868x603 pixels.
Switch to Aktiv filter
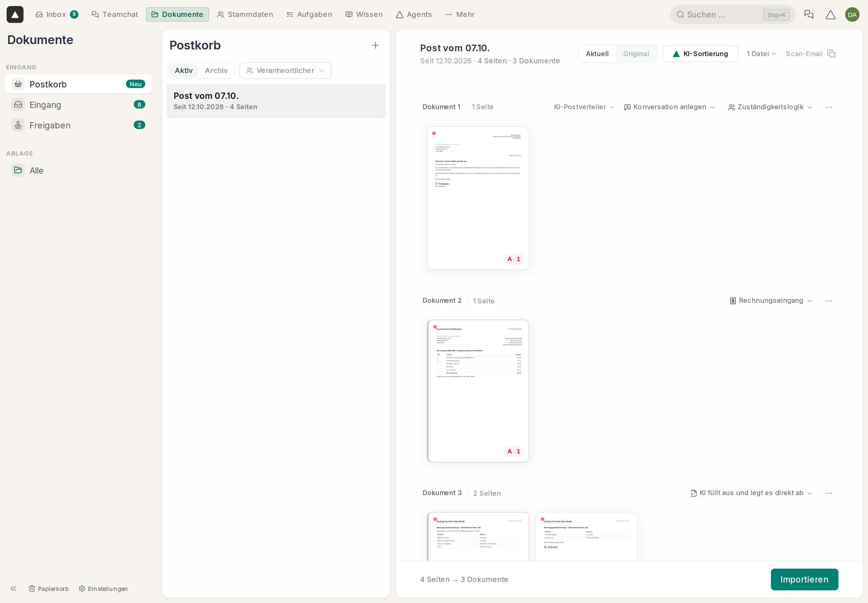point(184,71)
